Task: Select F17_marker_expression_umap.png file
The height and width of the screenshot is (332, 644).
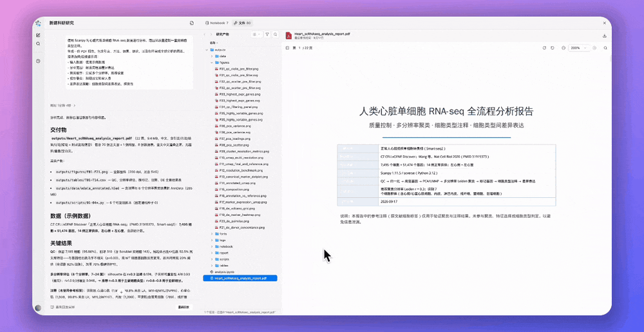Action: [242, 202]
